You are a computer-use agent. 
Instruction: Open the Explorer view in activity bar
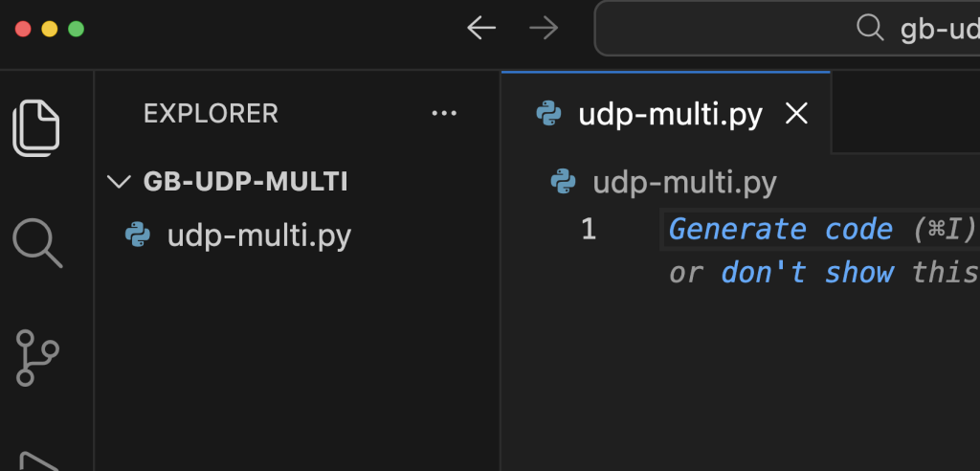coord(36,127)
